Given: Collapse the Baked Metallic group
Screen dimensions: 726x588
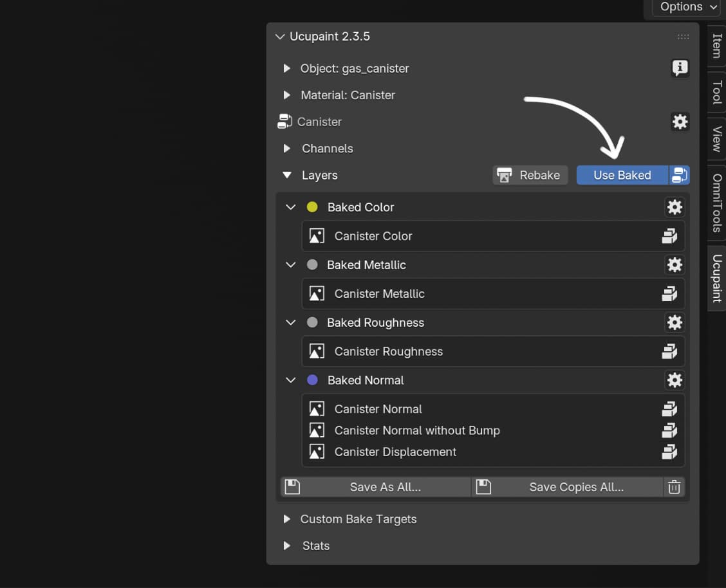Looking at the screenshot, I should point(290,264).
